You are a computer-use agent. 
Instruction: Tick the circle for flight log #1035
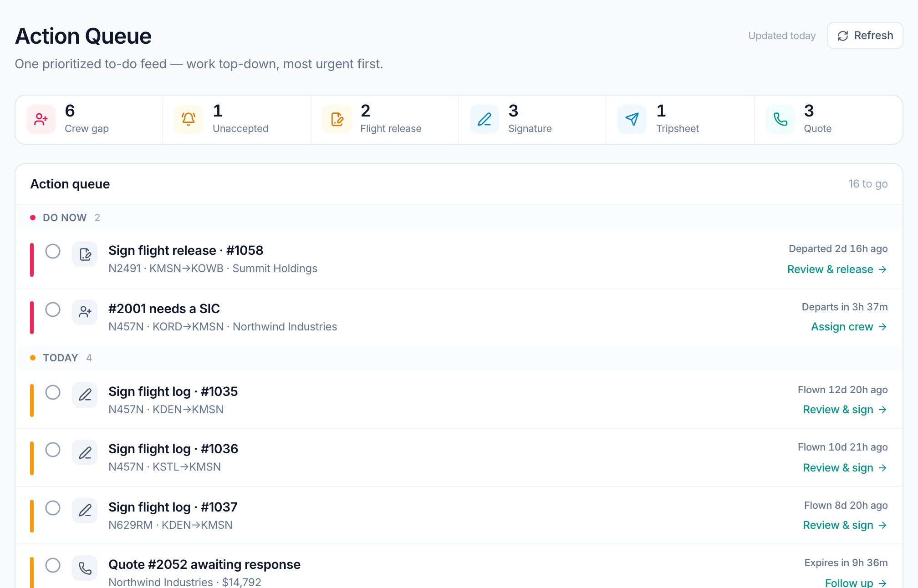coord(53,392)
